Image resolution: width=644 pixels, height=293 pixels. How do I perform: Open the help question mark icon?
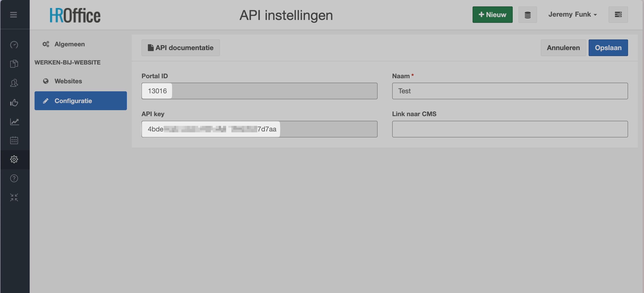pyautogui.click(x=14, y=178)
